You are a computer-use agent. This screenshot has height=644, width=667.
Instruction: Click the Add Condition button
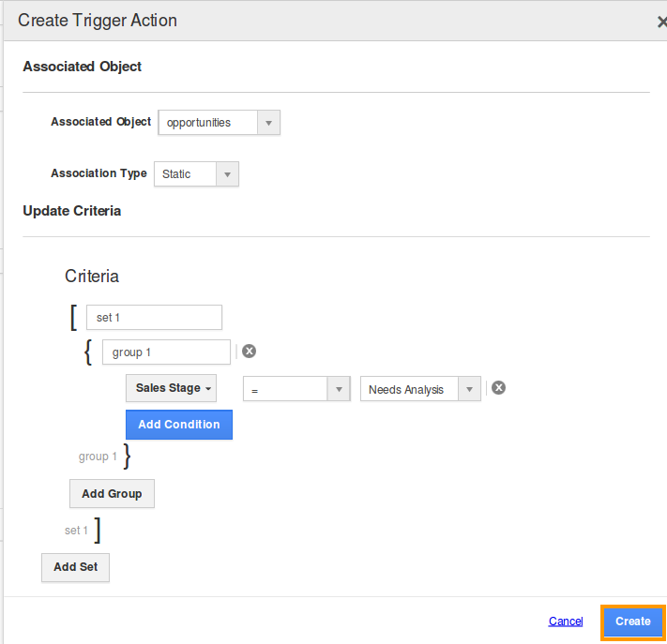pos(179,425)
